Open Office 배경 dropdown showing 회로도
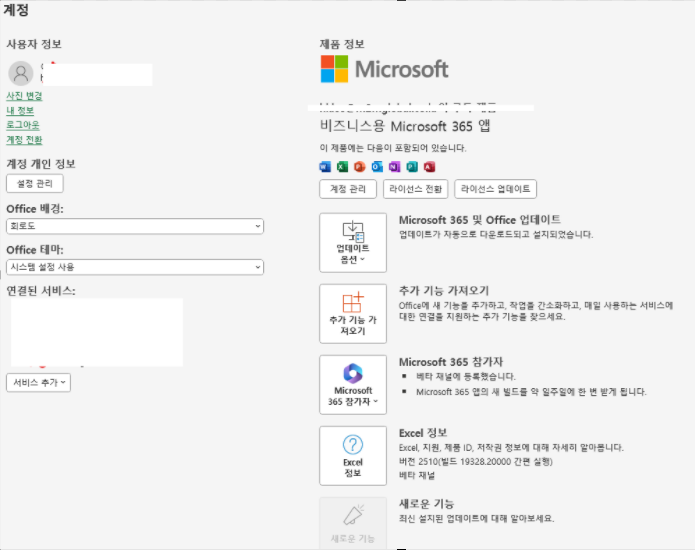Image resolution: width=695 pixels, height=550 pixels. (x=135, y=226)
